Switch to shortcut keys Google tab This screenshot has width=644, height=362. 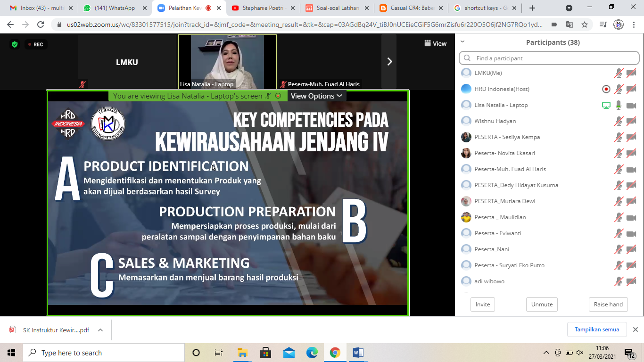click(485, 8)
